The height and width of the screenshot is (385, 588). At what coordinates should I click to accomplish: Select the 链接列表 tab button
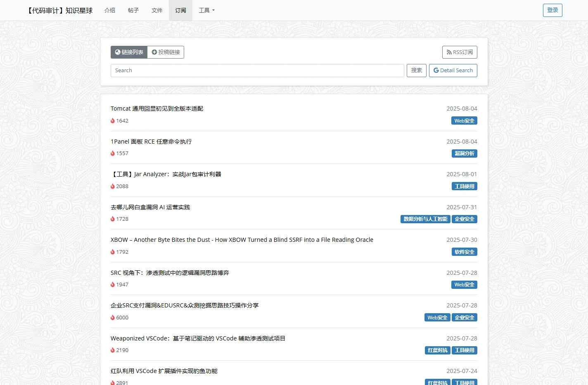coord(129,52)
